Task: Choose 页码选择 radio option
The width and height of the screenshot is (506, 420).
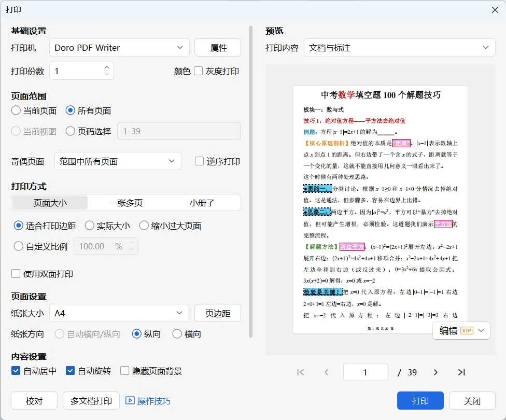Action: (x=70, y=131)
